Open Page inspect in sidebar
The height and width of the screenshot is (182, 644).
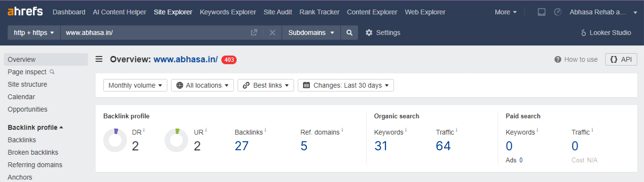point(27,72)
